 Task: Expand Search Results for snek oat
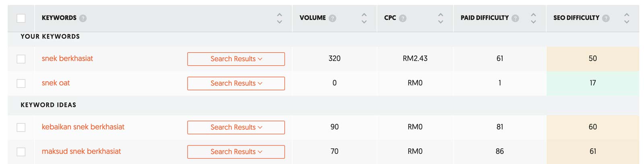pyautogui.click(x=236, y=83)
